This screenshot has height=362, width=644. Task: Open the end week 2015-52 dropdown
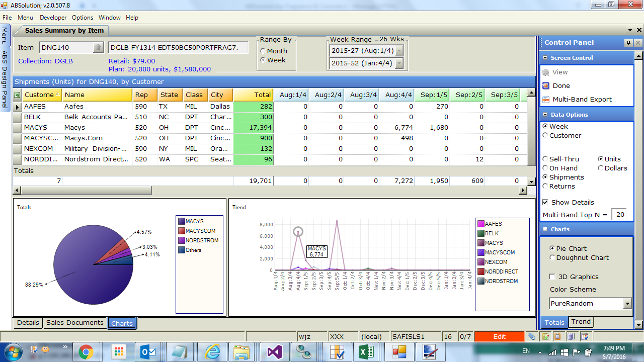[x=399, y=63]
